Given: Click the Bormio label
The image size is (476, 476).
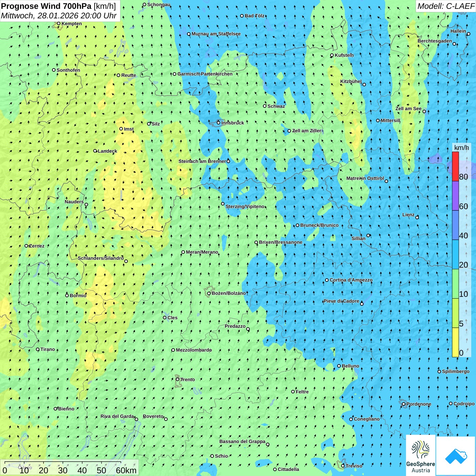Looking at the screenshot, I should tap(78, 295).
